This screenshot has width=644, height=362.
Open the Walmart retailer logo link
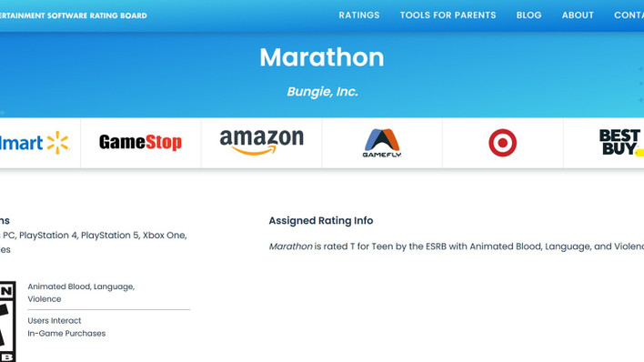tap(35, 143)
